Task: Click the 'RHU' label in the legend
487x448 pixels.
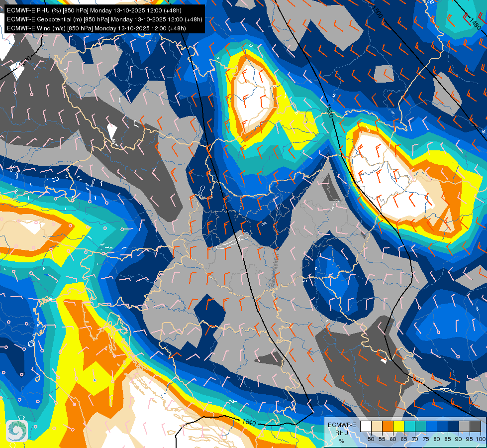Action: point(342,433)
